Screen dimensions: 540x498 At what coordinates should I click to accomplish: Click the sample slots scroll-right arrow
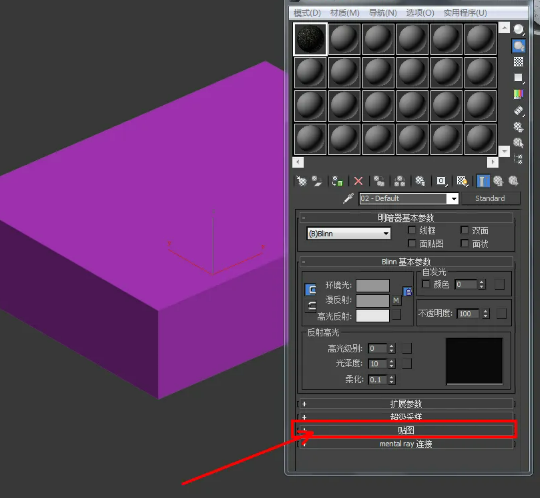tap(493, 162)
